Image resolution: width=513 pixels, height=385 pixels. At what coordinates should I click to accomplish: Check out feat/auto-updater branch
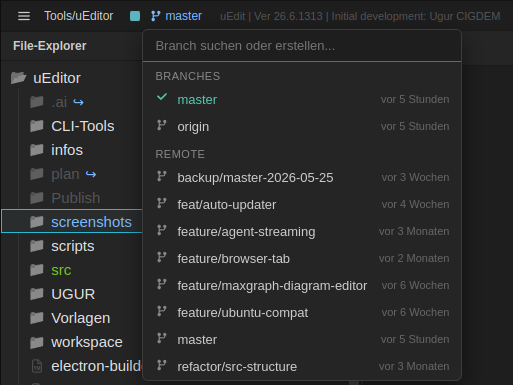click(x=302, y=205)
